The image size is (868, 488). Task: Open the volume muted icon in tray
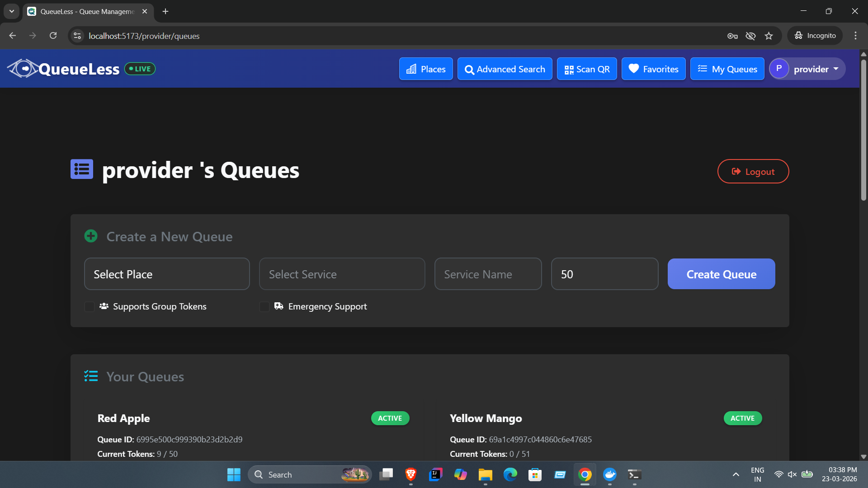tap(792, 474)
